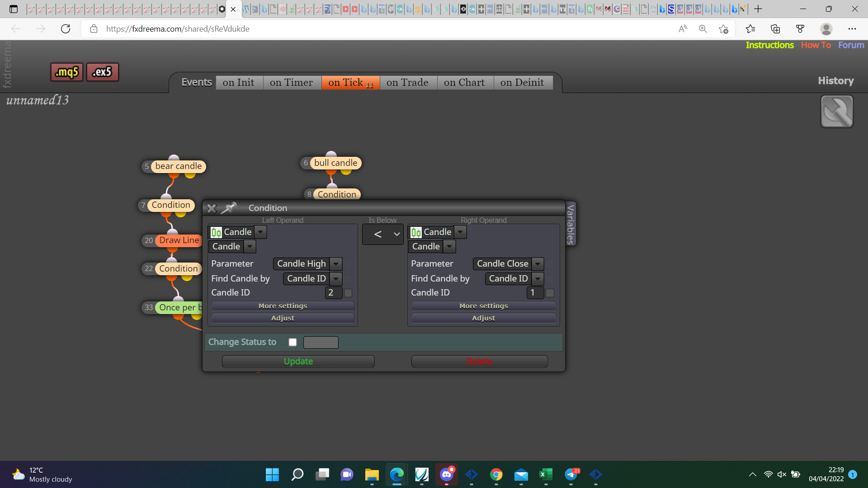This screenshot has height=488, width=868.
Task: Open a new browser tab
Action: coord(758,9)
